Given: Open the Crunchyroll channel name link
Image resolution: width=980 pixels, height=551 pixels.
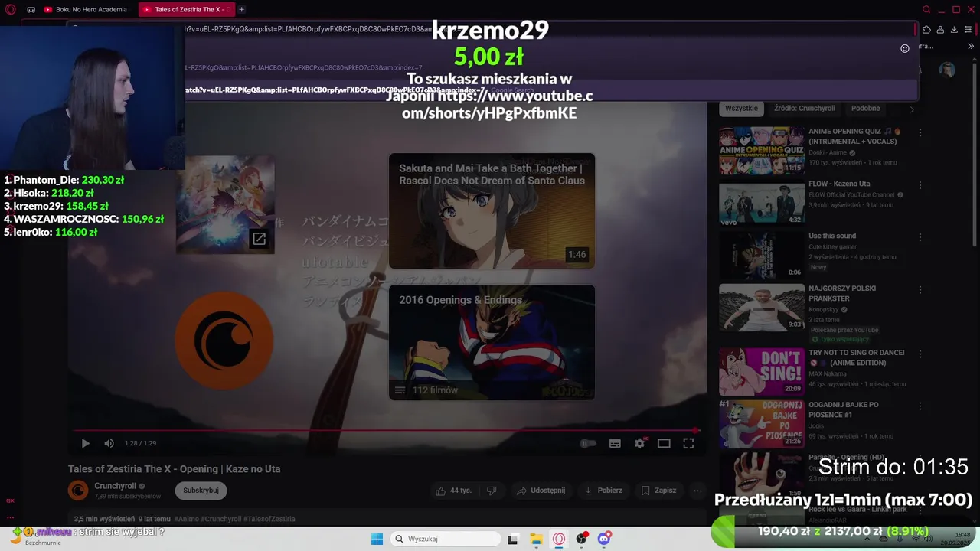Looking at the screenshot, I should coord(115,486).
